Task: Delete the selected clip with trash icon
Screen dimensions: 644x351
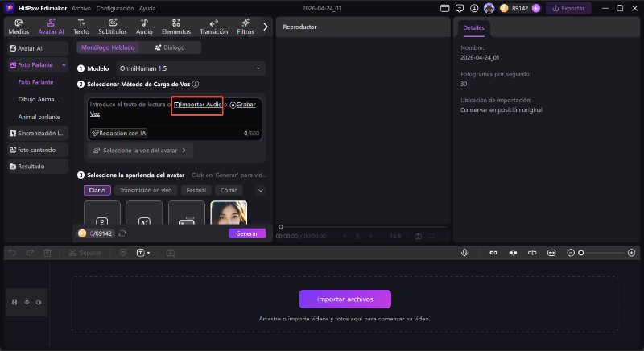Action: point(47,253)
